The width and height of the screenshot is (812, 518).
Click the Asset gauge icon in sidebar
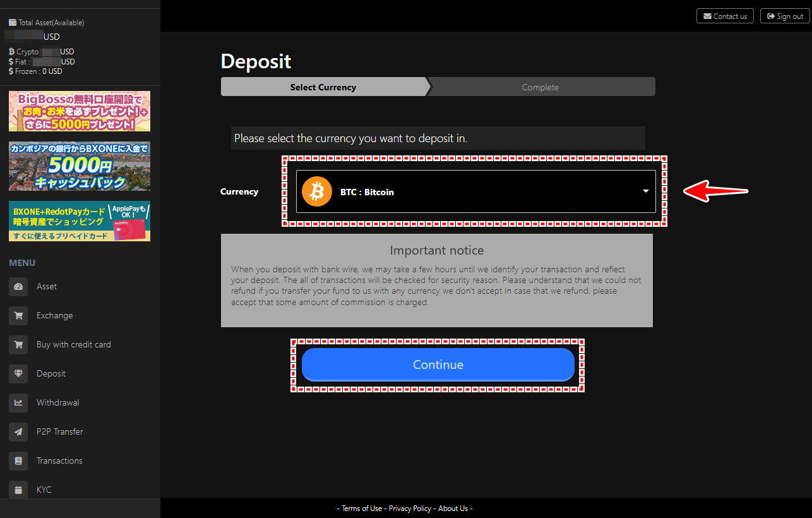click(x=18, y=287)
